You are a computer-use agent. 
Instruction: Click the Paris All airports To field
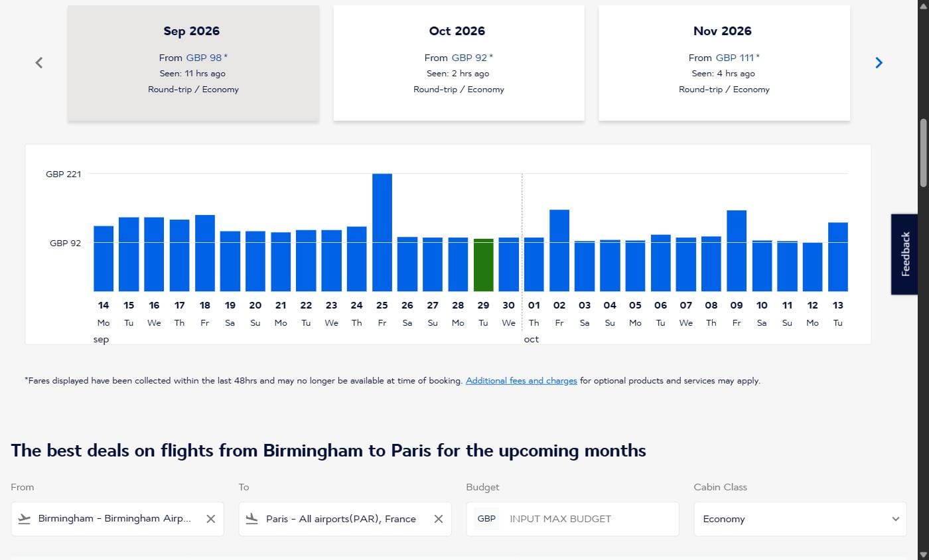[x=345, y=519]
